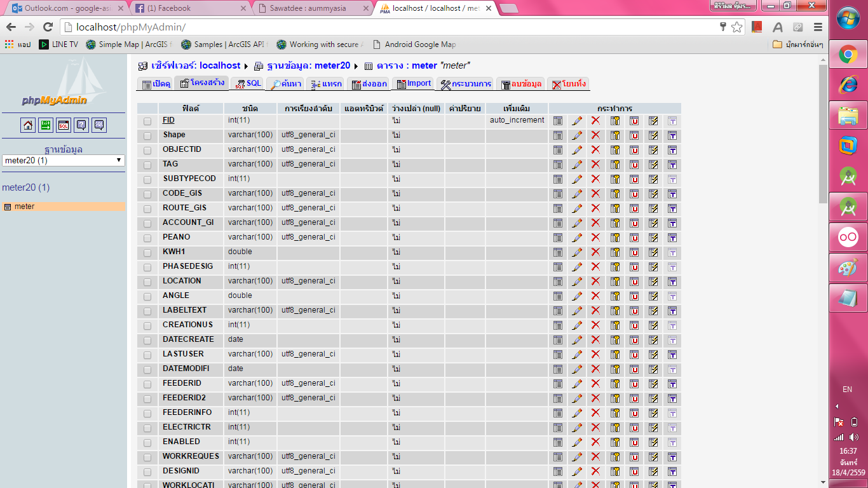Open the Chrome menu hamburger icon
Image resolution: width=868 pixels, height=488 pixels.
818,27
